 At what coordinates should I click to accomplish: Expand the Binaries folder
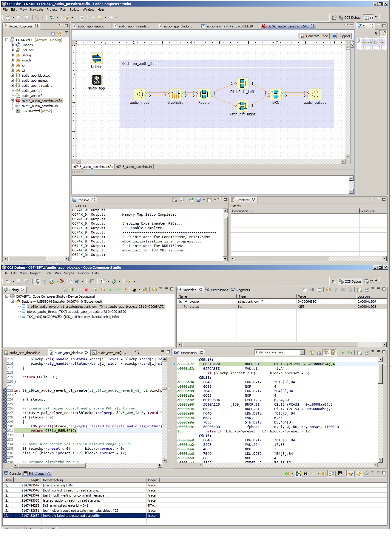(13, 45)
